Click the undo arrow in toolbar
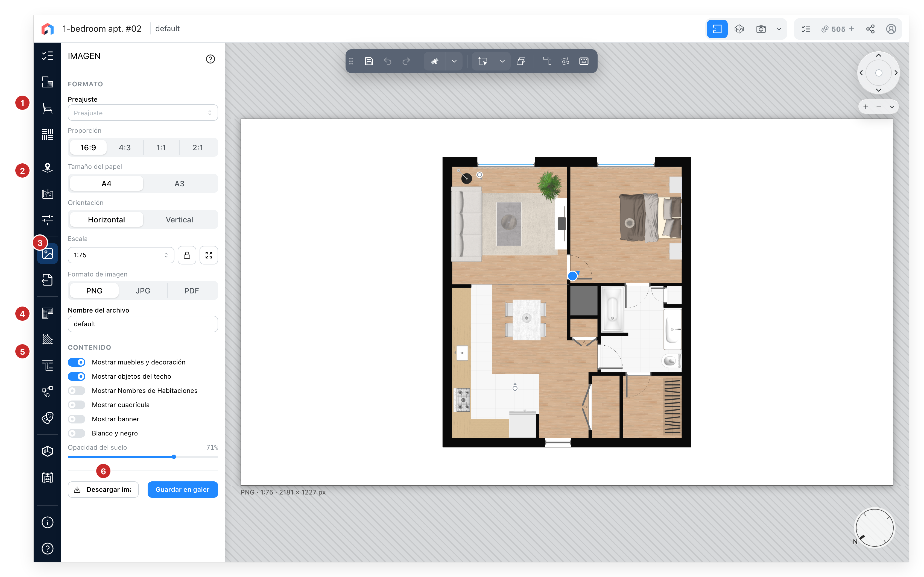The width and height of the screenshot is (924, 577). (x=388, y=61)
